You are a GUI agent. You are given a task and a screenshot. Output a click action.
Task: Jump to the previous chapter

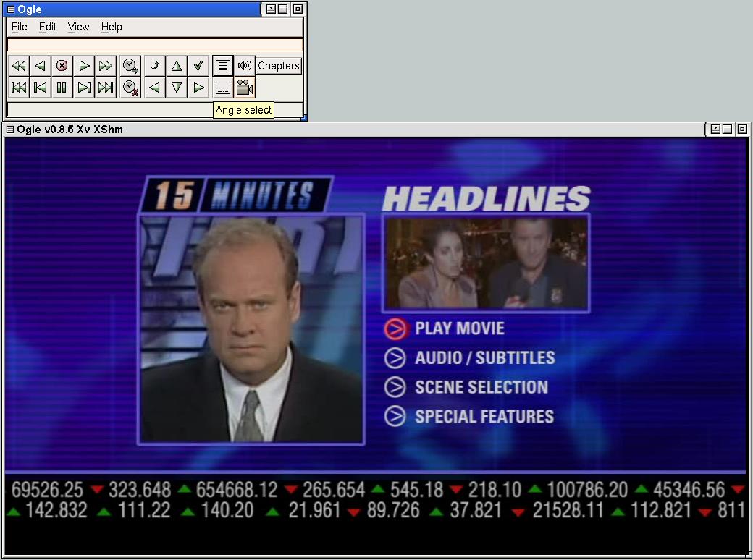[41, 88]
